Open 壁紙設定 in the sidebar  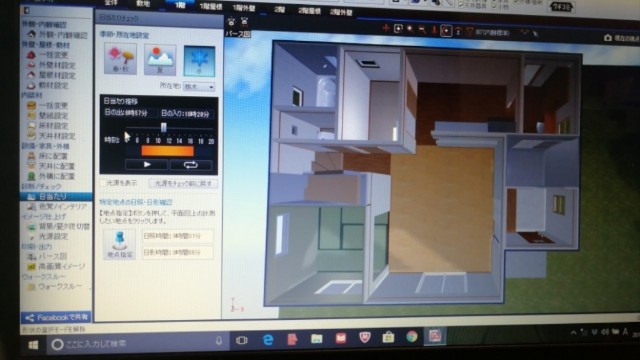coord(48,116)
